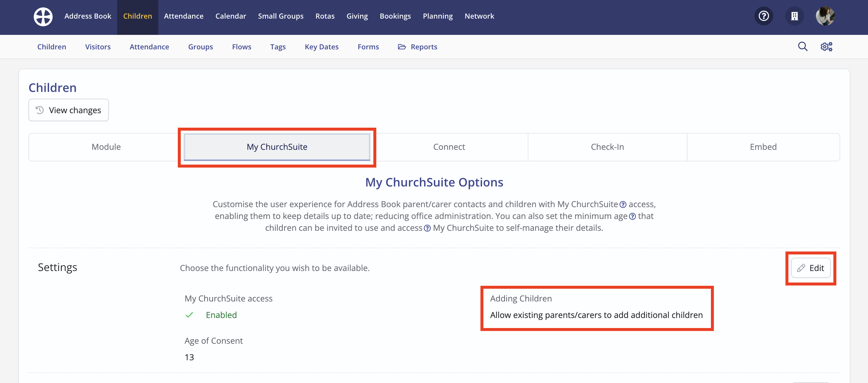Image resolution: width=868 pixels, height=383 pixels.
Task: Open the Calendar module
Action: (x=230, y=16)
